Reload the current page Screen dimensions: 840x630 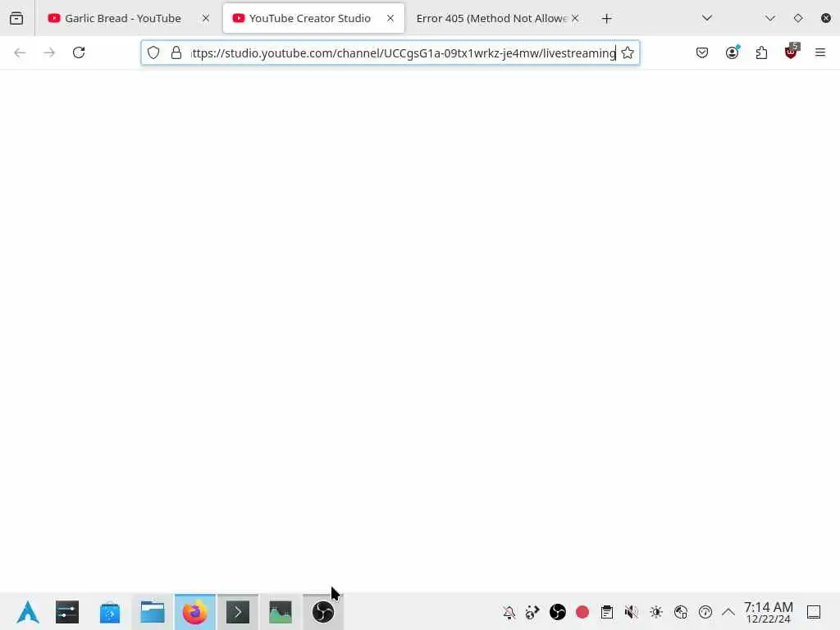pos(79,52)
